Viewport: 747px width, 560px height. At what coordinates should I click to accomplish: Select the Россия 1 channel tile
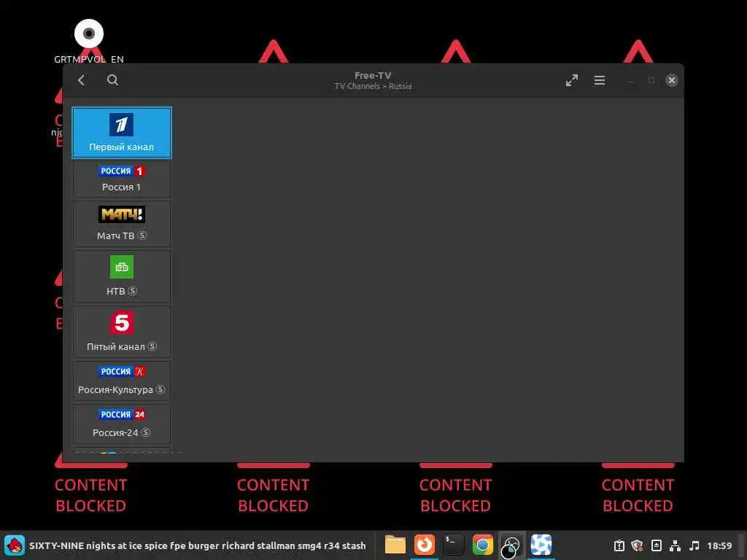click(122, 179)
